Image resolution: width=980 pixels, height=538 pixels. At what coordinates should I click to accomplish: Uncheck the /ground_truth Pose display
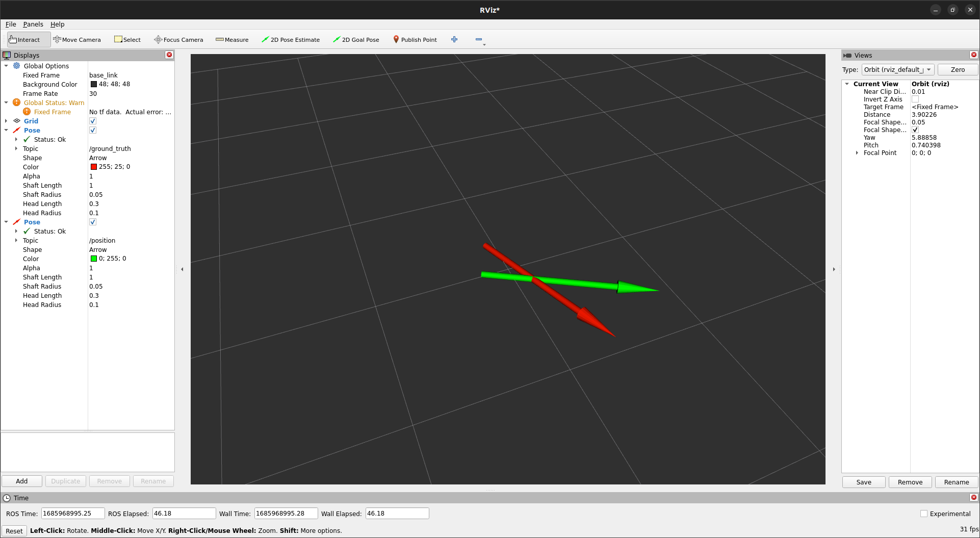click(x=93, y=130)
